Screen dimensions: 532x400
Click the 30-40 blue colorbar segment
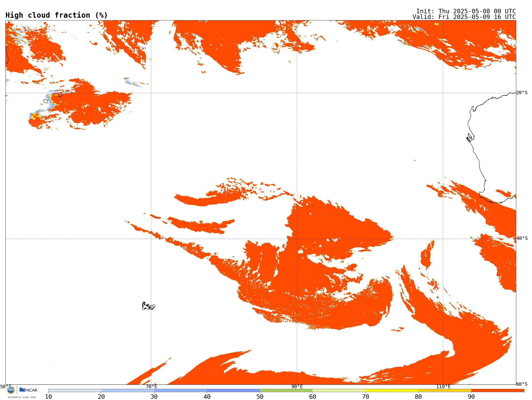click(181, 391)
